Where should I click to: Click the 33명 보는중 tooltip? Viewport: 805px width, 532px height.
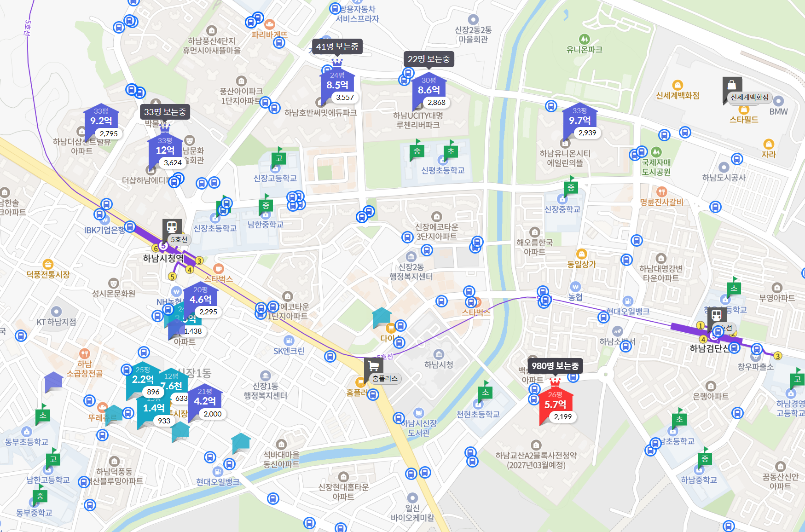tap(165, 112)
